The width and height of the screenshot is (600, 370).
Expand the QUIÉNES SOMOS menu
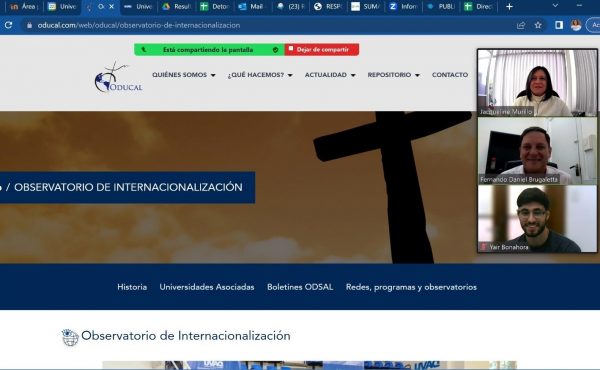click(184, 75)
